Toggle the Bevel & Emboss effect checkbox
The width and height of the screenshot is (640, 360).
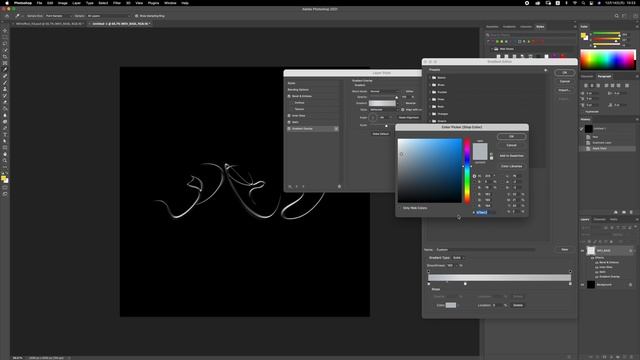tap(289, 96)
